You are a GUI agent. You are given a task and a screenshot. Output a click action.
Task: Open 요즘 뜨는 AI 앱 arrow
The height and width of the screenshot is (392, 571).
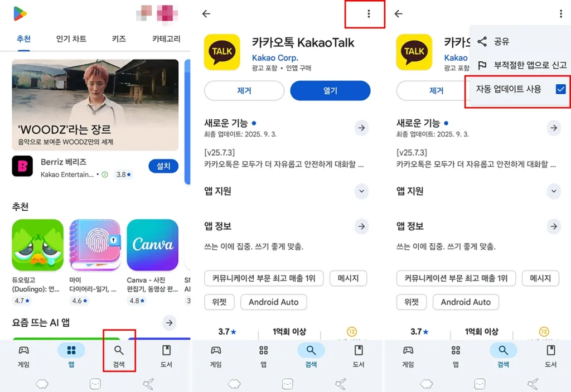coord(170,323)
